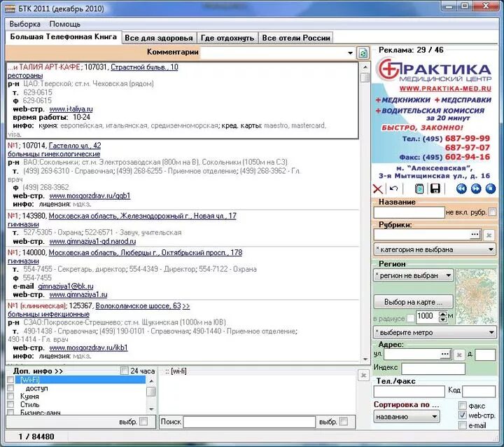This screenshot has height=447, width=504.
Task: Click email link gimnaziya1@bk.ru
Action: pyautogui.click(x=66, y=286)
